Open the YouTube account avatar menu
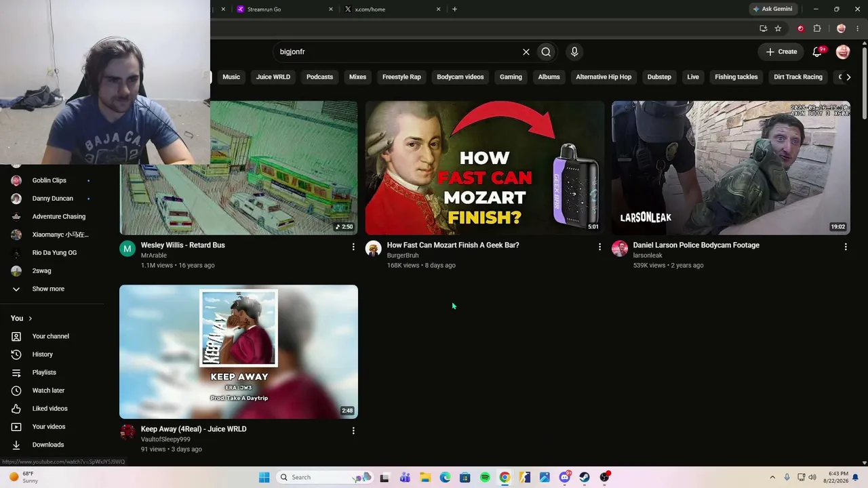The image size is (868, 488). 843,52
